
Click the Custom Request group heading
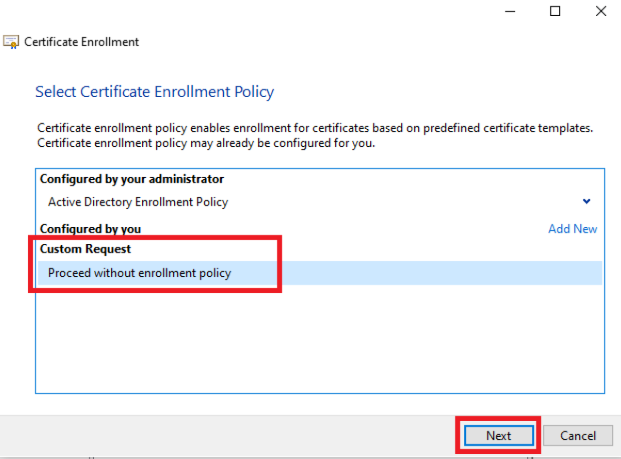85,249
